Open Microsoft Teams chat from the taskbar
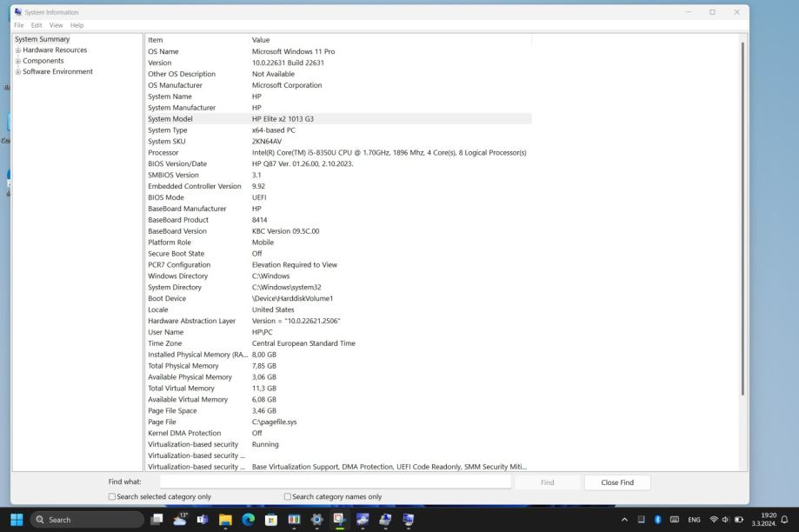 (203, 520)
